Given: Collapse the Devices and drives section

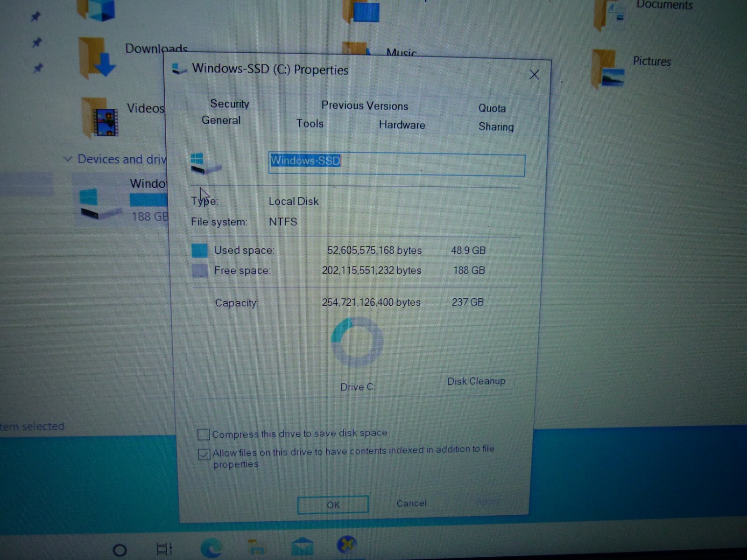Looking at the screenshot, I should [67, 159].
